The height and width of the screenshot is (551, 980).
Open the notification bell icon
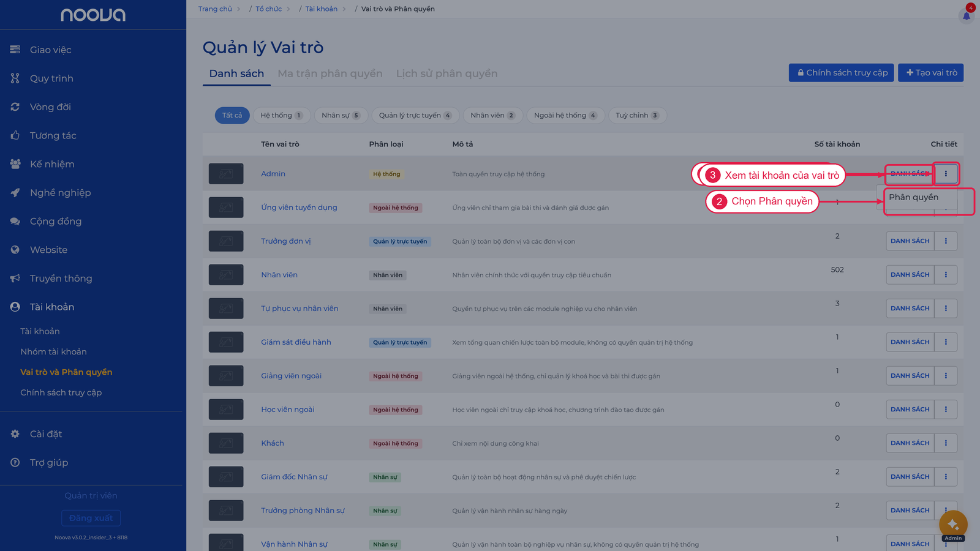tap(967, 16)
